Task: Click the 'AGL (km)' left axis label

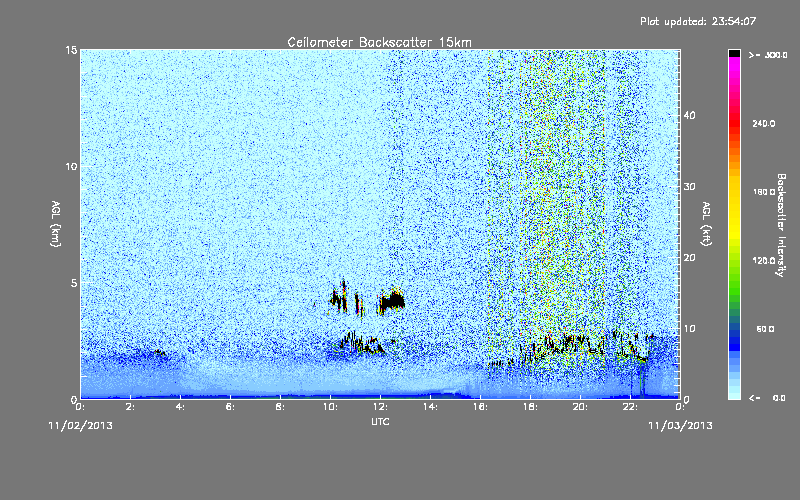Action: [56, 224]
